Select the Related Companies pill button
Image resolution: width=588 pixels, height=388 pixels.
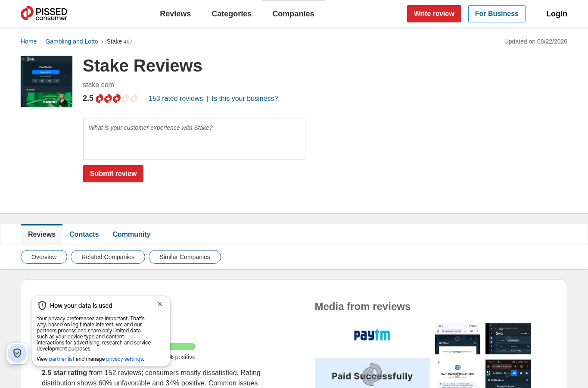(108, 257)
